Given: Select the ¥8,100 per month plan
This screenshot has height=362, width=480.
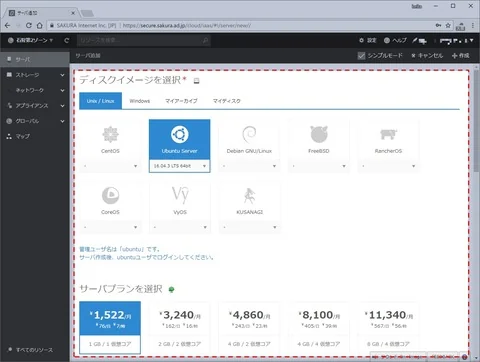Looking at the screenshot, I should point(319,328).
